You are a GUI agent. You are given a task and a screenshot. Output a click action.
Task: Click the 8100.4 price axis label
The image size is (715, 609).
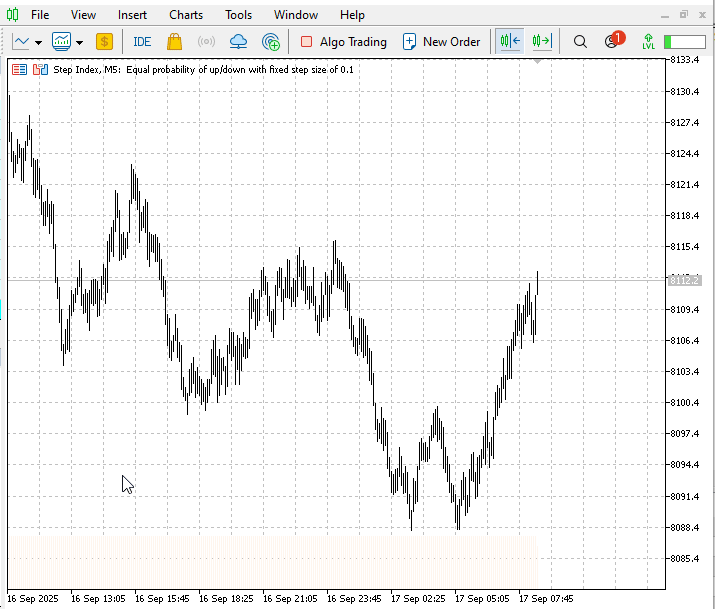click(684, 403)
